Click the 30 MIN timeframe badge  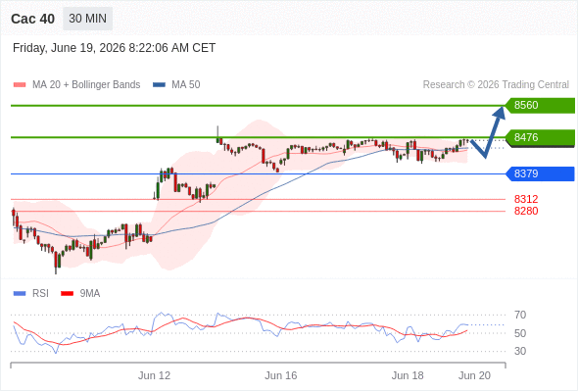(88, 19)
